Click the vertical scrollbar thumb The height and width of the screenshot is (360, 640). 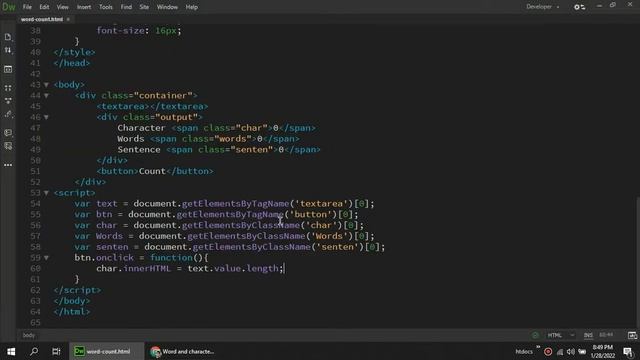point(638,261)
